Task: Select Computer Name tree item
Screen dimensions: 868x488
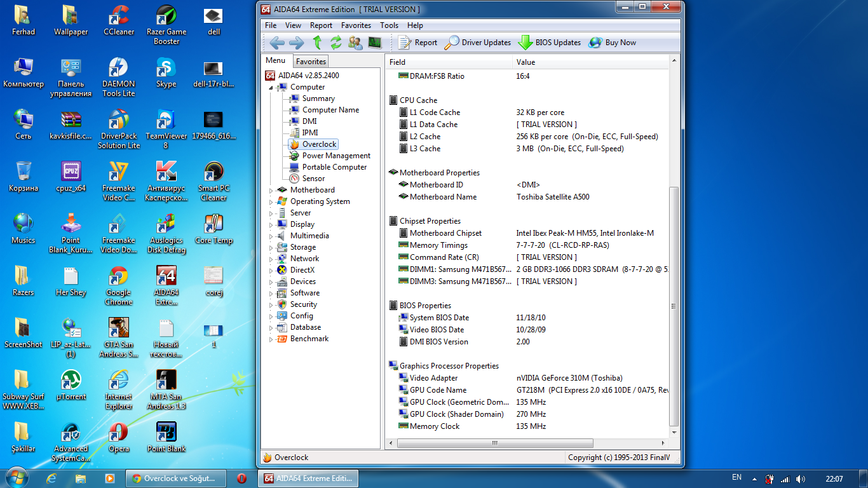Action: (330, 110)
